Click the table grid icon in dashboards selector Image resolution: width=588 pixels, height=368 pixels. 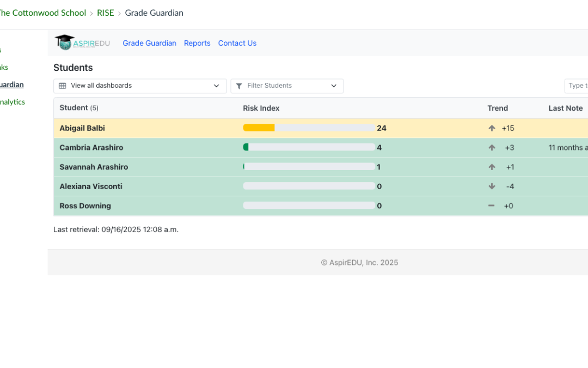coord(63,86)
